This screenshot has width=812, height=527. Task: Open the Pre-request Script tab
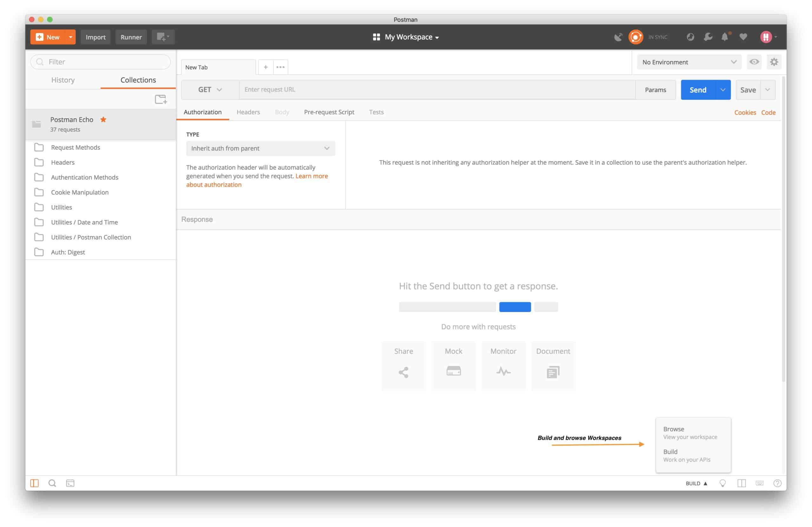click(x=329, y=112)
